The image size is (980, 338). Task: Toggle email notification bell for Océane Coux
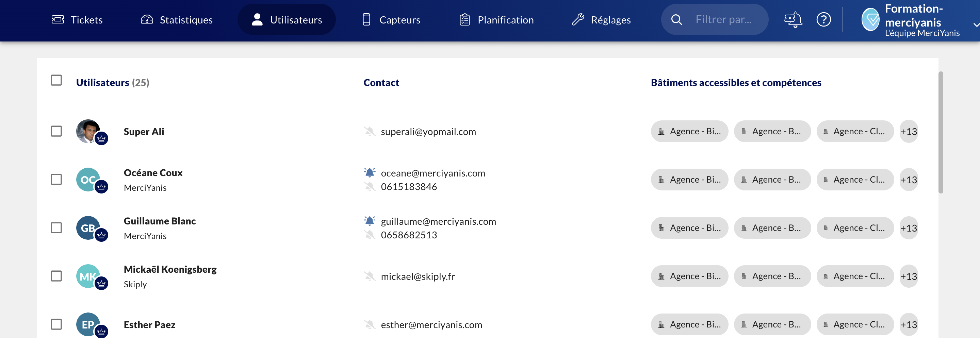[x=369, y=173]
